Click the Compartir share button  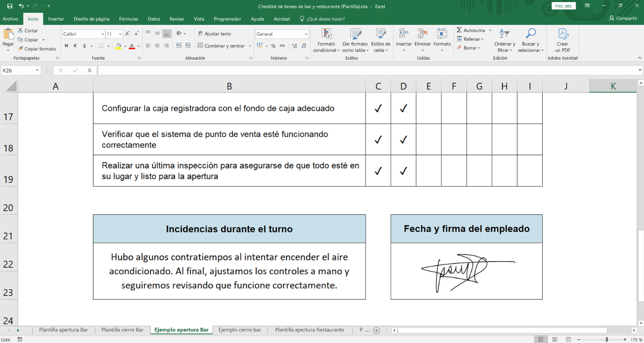[623, 18]
